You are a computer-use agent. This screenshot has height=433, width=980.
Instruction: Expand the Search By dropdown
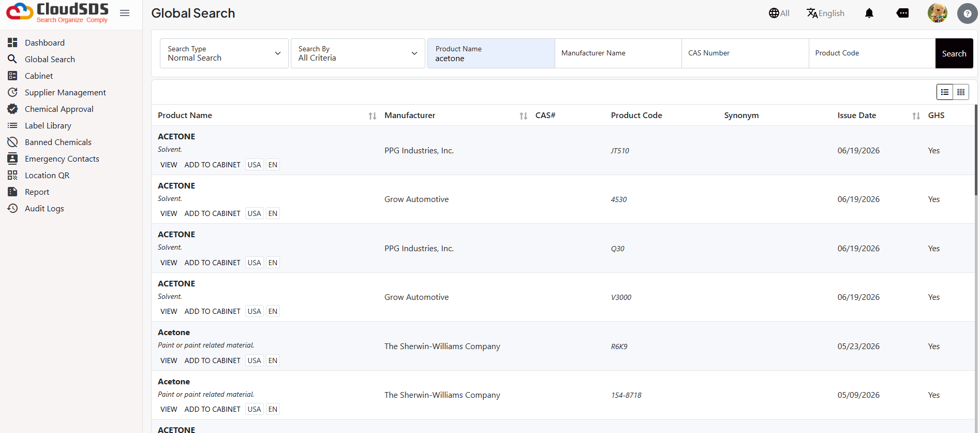click(x=358, y=53)
